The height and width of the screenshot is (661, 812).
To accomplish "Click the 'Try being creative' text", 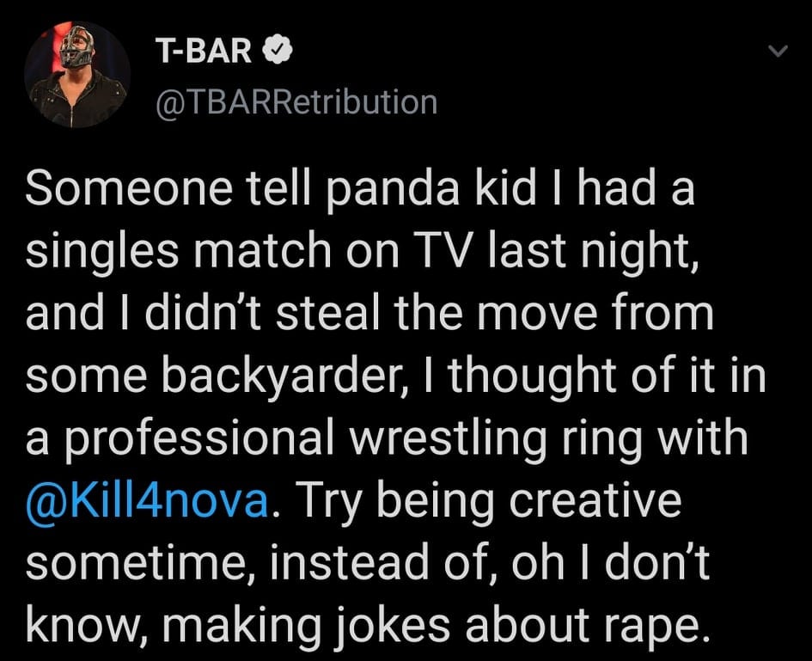I will 488,500.
